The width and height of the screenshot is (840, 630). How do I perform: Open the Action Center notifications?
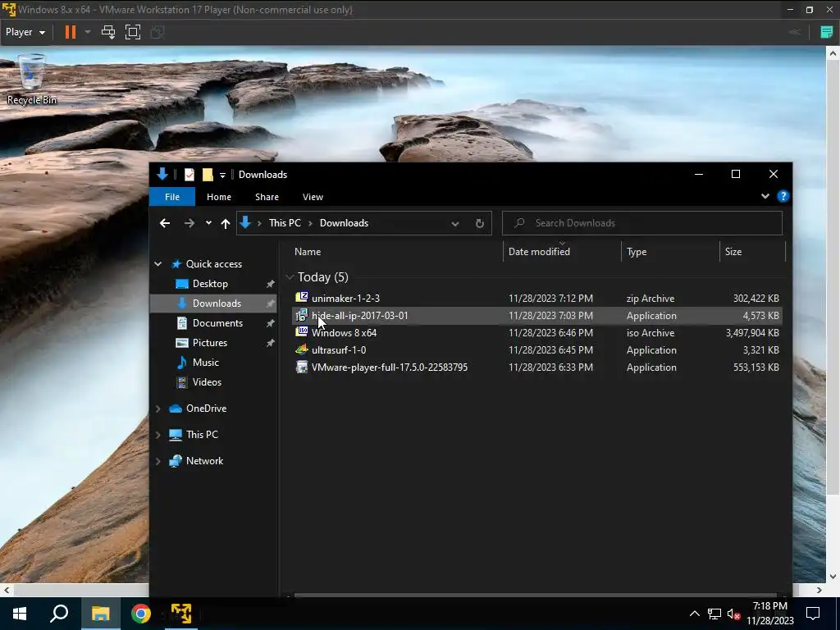pyautogui.click(x=813, y=614)
